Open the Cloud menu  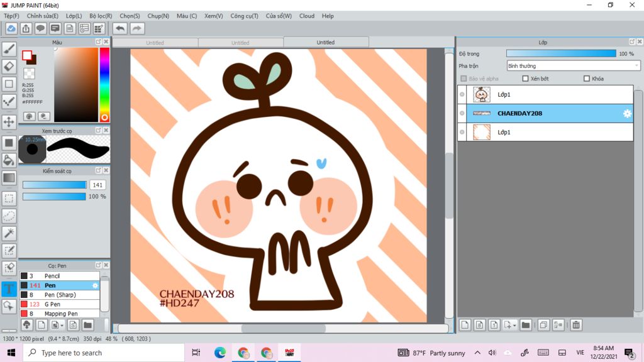click(x=307, y=16)
